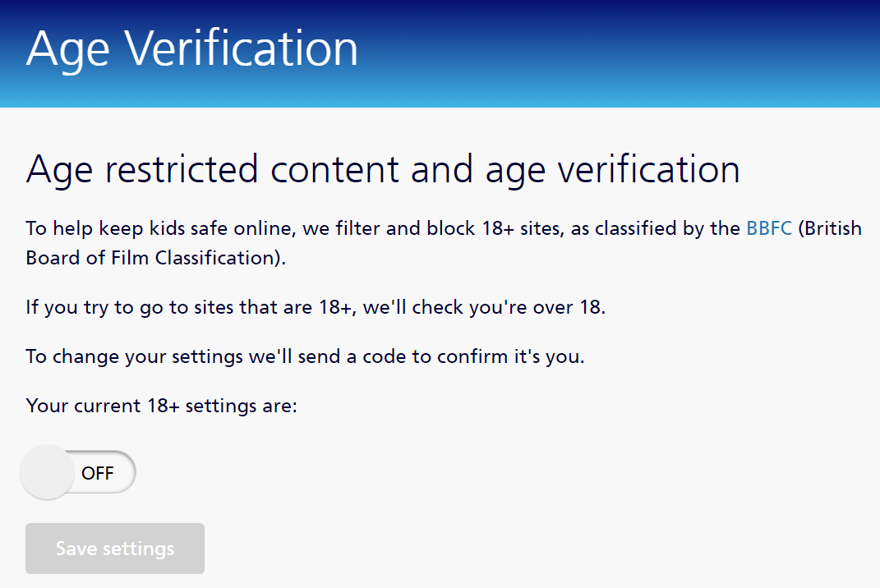Screen dimensions: 880x588
Task: Click the OFF label on the switch
Action: pos(98,473)
